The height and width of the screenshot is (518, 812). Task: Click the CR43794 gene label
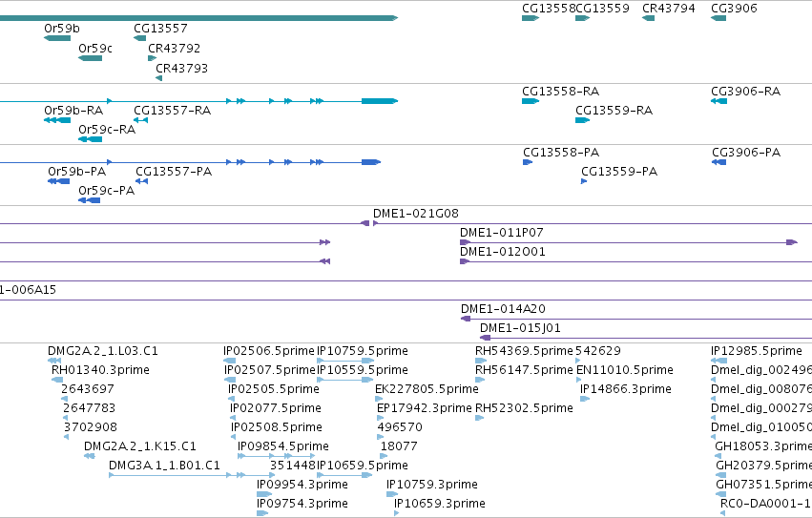pos(669,9)
